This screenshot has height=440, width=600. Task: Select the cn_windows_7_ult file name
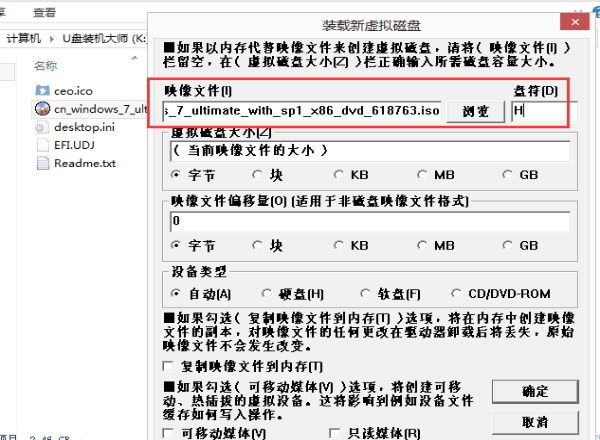click(100, 109)
